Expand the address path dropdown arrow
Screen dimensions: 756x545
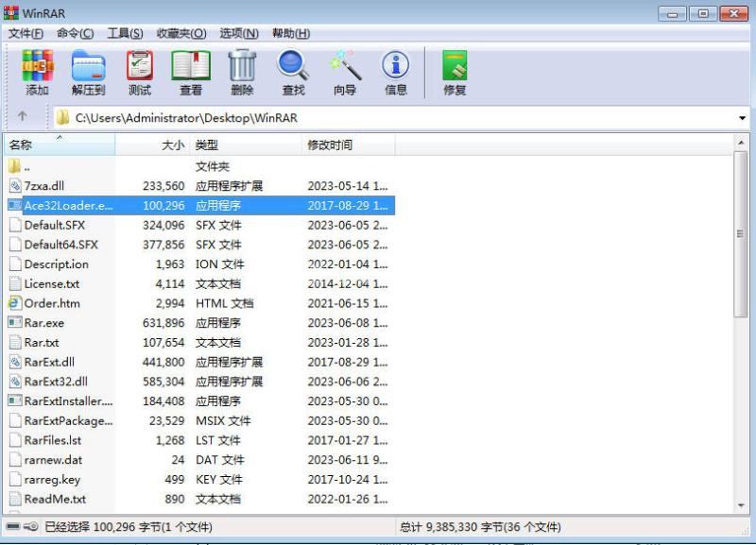point(742,118)
